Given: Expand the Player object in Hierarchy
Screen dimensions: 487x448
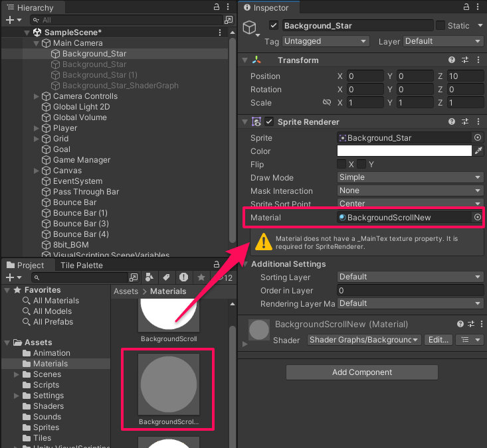Looking at the screenshot, I should point(37,128).
